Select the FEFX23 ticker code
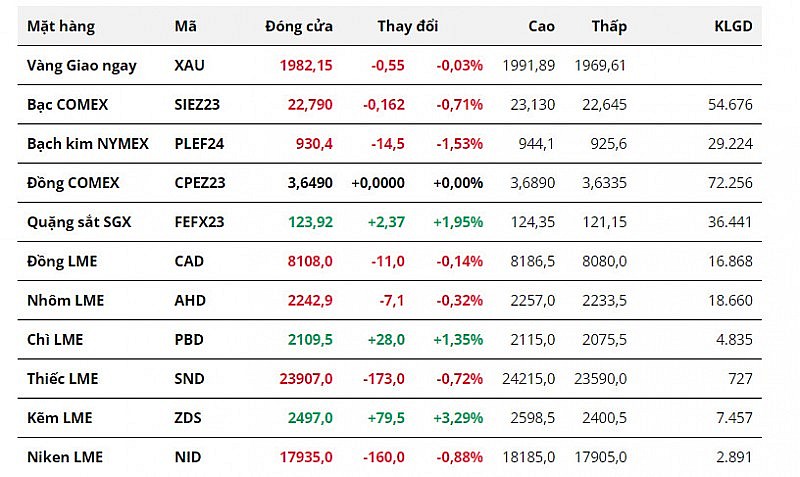800x477 pixels. pyautogui.click(x=199, y=222)
